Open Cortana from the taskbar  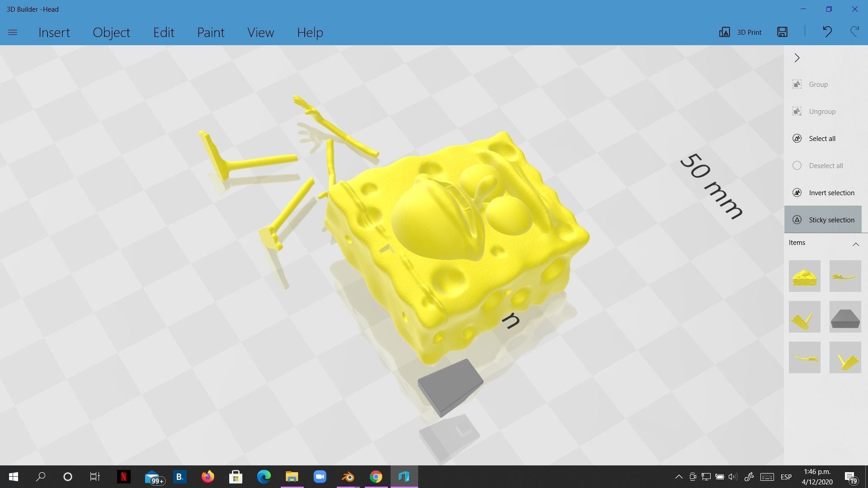(68, 477)
